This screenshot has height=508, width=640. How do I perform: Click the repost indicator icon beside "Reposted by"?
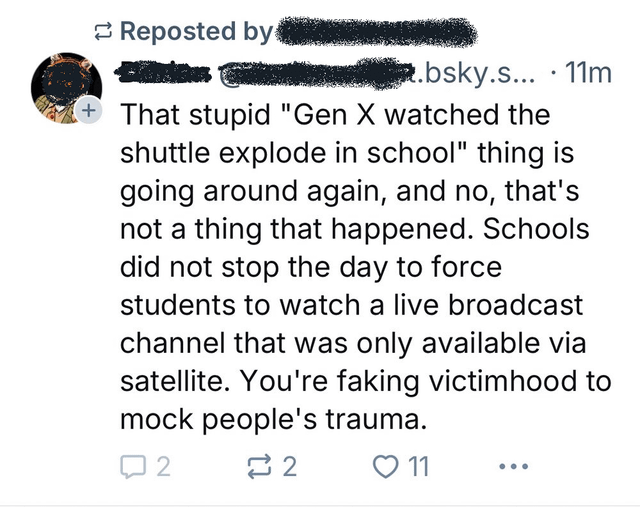click(101, 31)
